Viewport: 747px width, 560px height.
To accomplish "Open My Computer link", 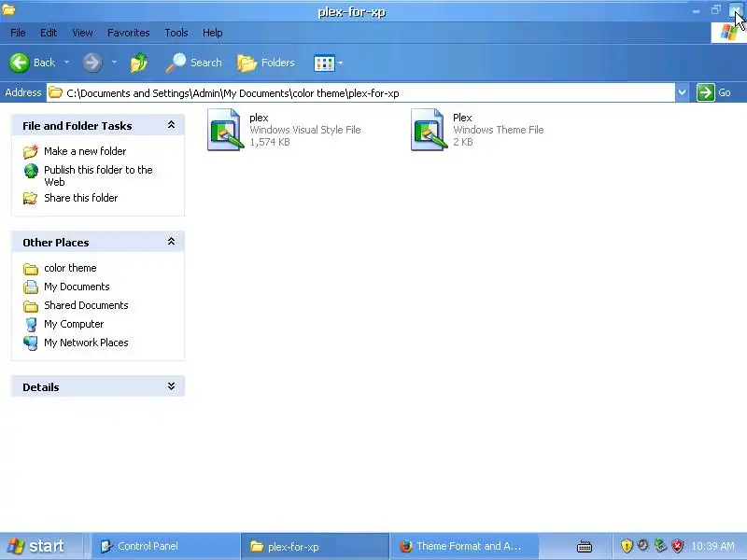I will 74,324.
